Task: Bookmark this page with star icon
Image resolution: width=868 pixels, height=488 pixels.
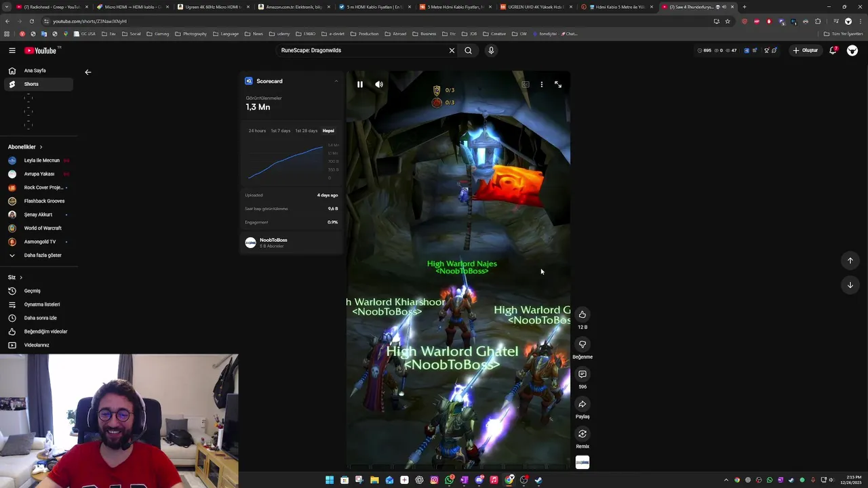Action: pos(728,21)
